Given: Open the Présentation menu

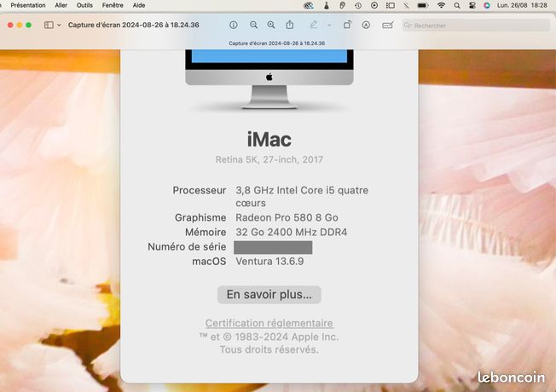Looking at the screenshot, I should [28, 5].
